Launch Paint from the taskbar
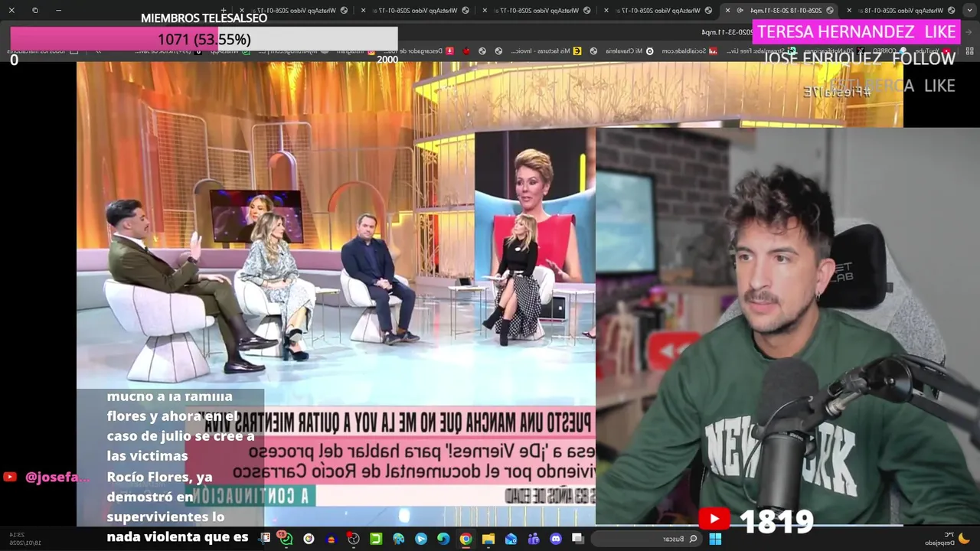 (x=398, y=539)
